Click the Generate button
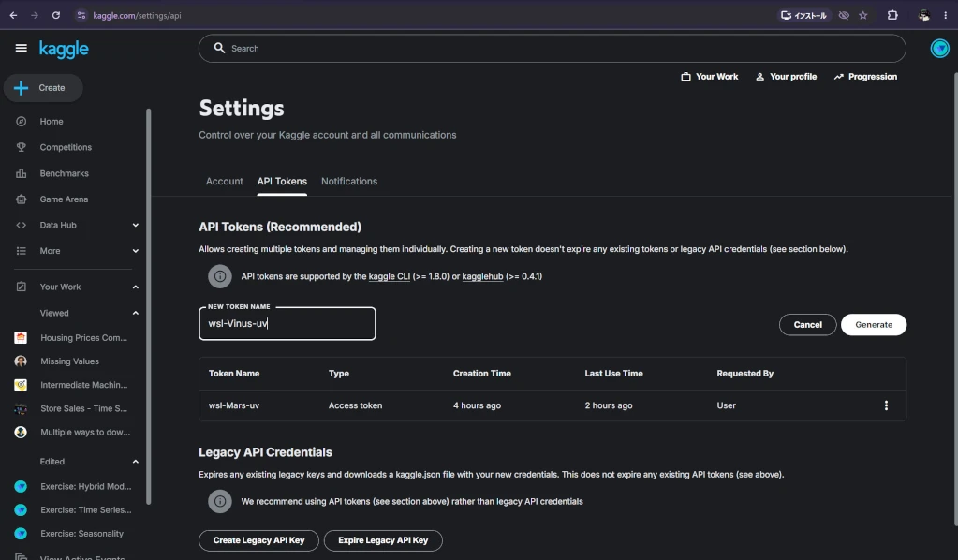958x560 pixels. (874, 325)
